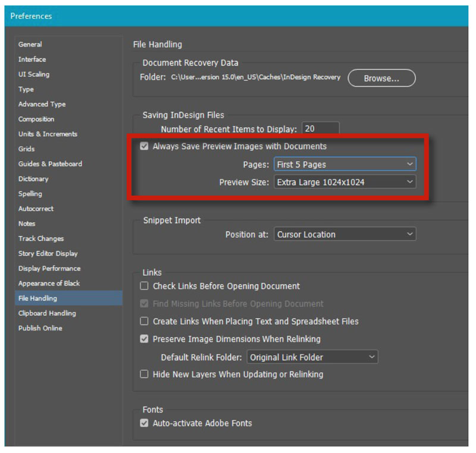Select Track Changes category
The height and width of the screenshot is (453, 476).
[x=41, y=238]
